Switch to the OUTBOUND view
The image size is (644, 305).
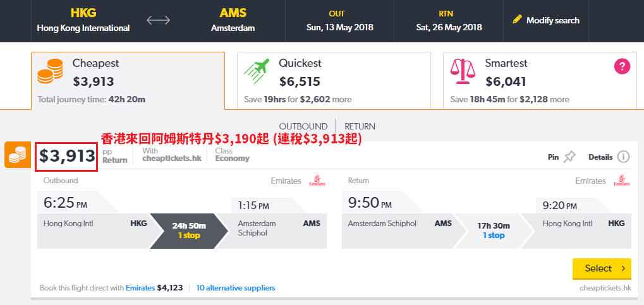pos(303,126)
